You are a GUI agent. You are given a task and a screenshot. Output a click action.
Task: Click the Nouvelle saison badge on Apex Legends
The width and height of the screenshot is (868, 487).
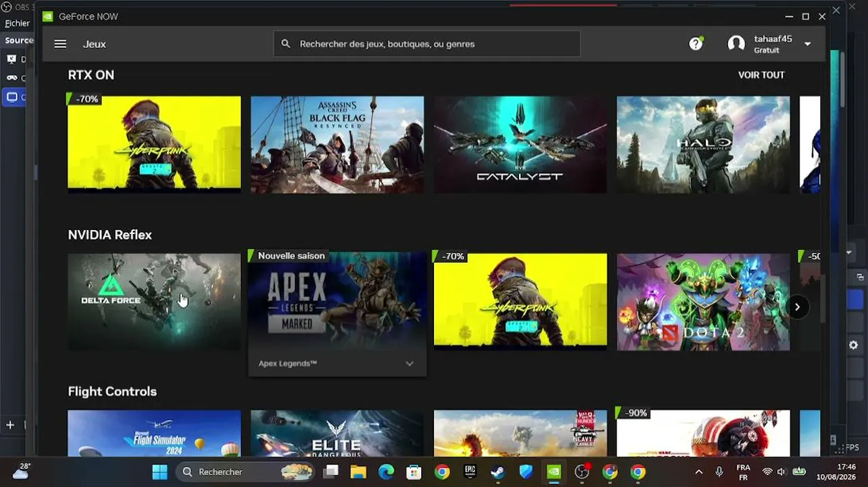click(x=288, y=256)
